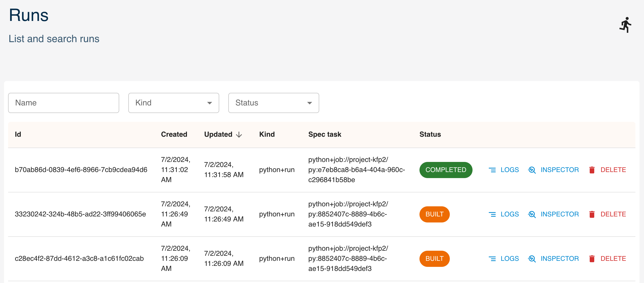Open run b70ab86d-0839-4ef6-8966-7cb9cdea94d6
Screen dimensions: 644x283
[81, 170]
